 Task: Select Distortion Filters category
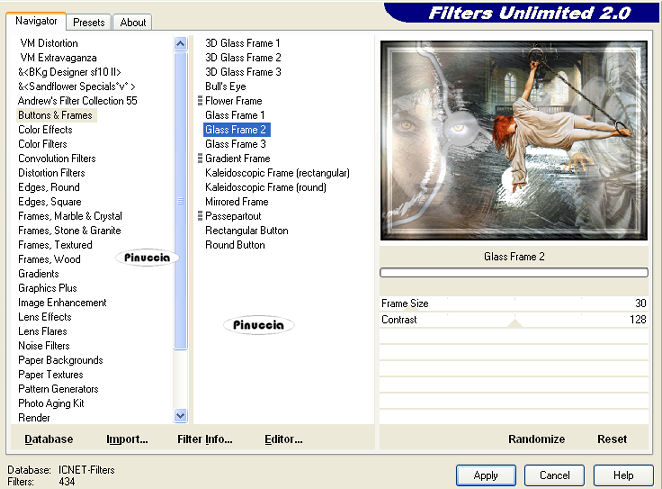coord(52,173)
